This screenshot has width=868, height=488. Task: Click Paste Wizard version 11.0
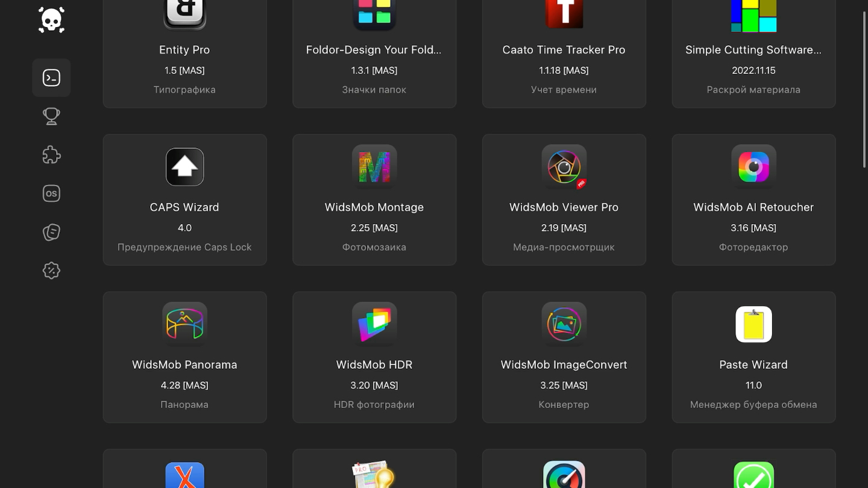753,385
